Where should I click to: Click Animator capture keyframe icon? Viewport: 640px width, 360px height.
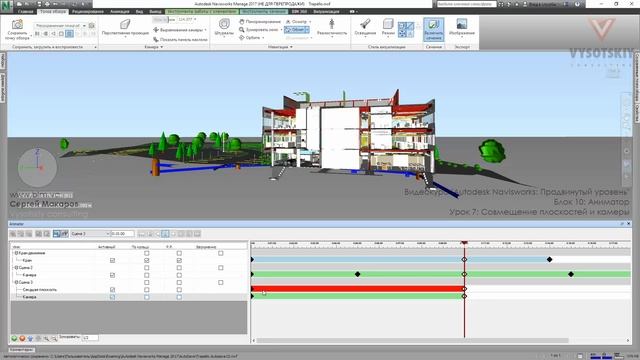pyautogui.click(x=57, y=234)
